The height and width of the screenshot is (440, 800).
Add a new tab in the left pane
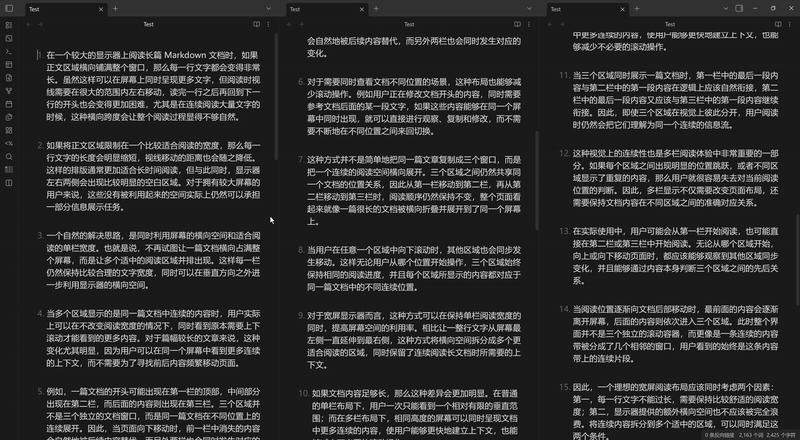pyautogui.click(x=115, y=9)
